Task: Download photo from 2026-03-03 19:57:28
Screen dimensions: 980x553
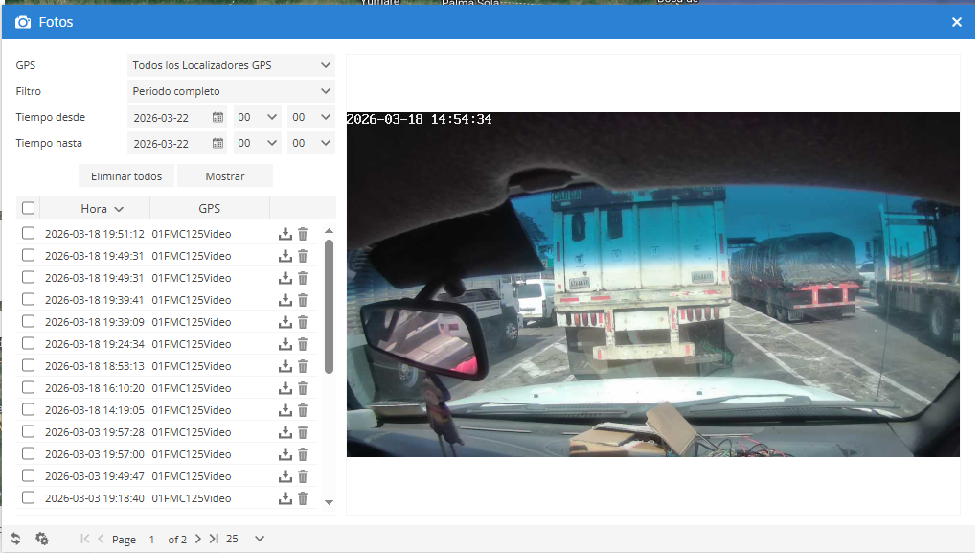Action: [285, 432]
